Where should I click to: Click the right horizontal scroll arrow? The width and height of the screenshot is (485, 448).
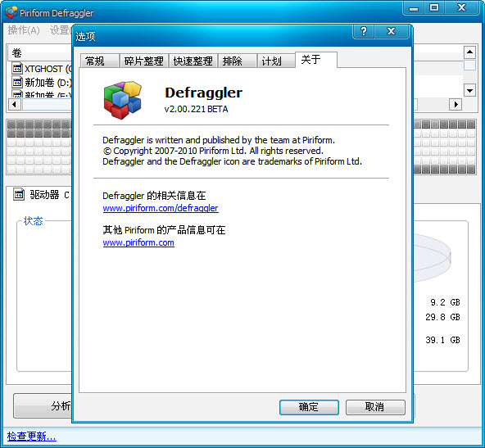[456, 104]
